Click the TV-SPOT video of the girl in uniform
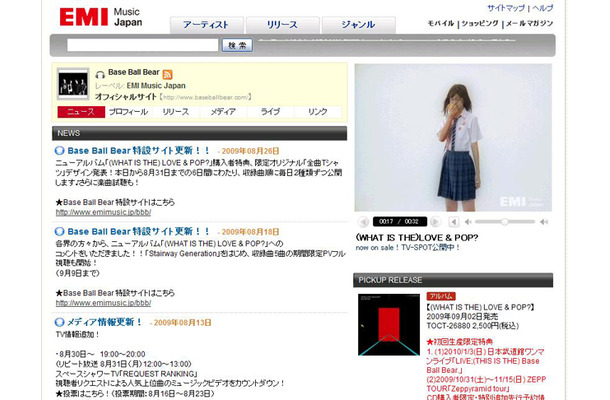The height and width of the screenshot is (400, 610). coord(453,138)
